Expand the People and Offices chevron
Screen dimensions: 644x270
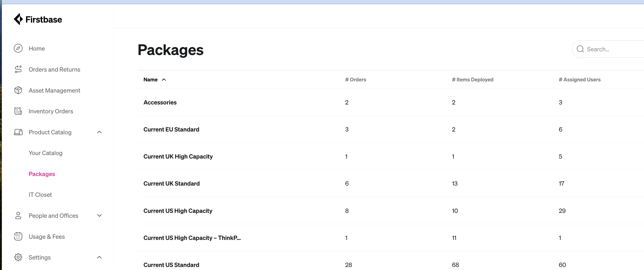click(99, 216)
